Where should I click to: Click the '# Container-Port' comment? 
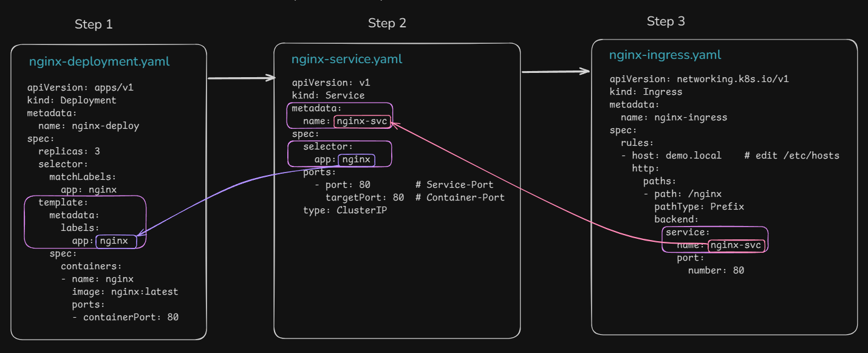point(460,197)
